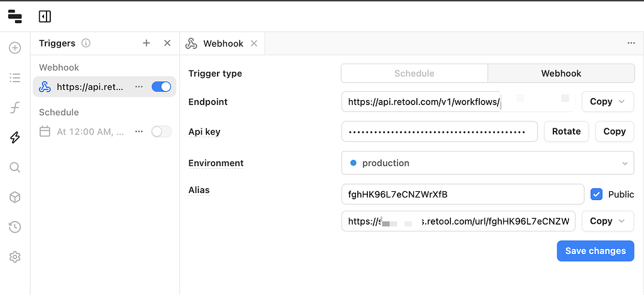Click the add block plus-circle sidebar icon
Screen dimensions: 644x295
pos(15,48)
